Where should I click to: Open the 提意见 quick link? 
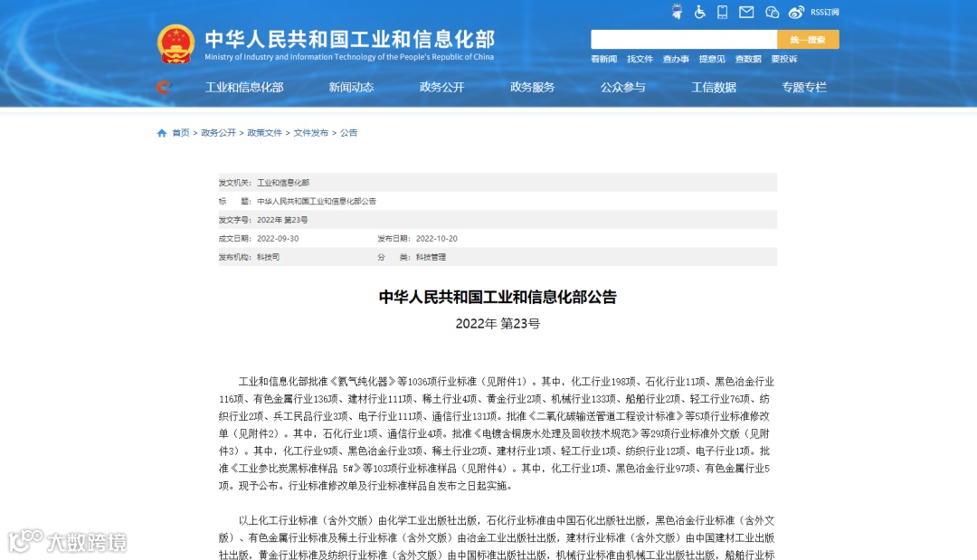[x=712, y=59]
